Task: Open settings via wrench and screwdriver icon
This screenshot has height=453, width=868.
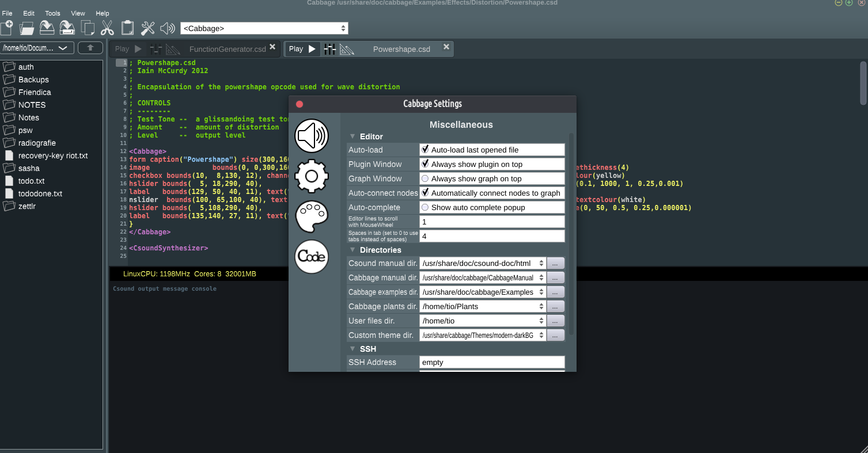Action: click(x=148, y=28)
